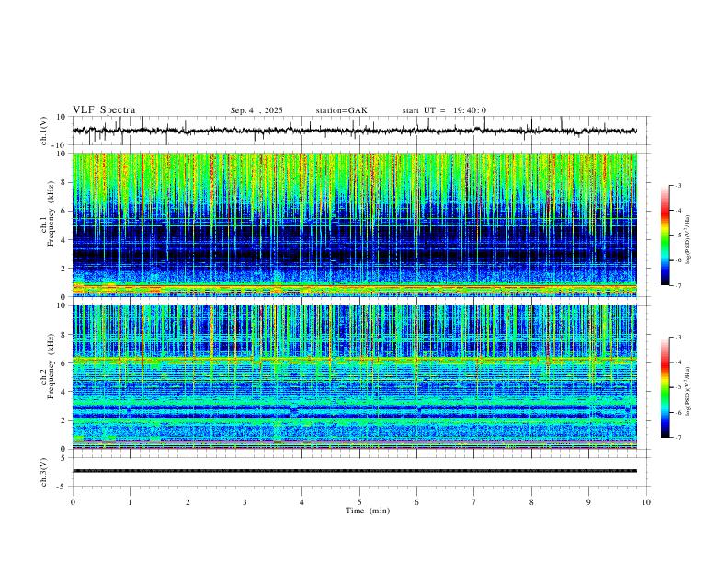Click the "VLF Spectra" title text
This screenshot has height=563, width=728.
pos(104,110)
